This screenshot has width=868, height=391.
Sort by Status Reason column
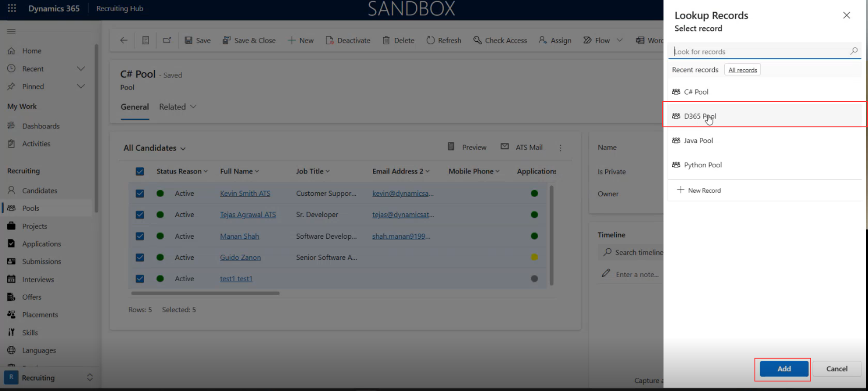182,171
